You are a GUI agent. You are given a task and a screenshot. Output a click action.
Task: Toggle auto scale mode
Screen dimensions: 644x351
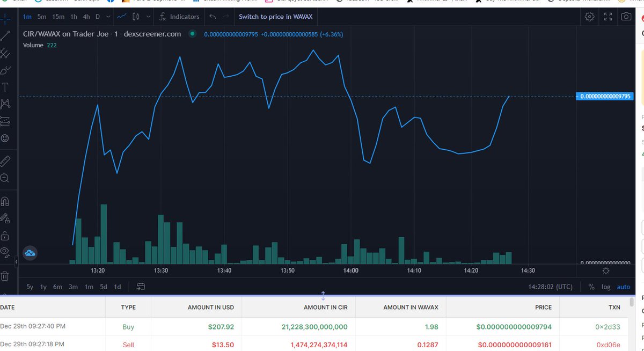pyautogui.click(x=624, y=287)
